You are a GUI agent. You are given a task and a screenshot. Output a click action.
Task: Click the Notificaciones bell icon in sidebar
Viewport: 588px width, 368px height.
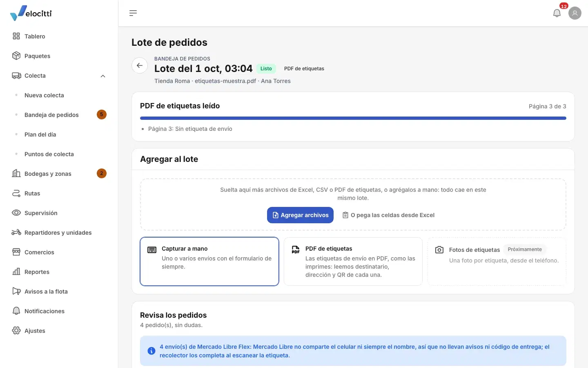(x=16, y=311)
